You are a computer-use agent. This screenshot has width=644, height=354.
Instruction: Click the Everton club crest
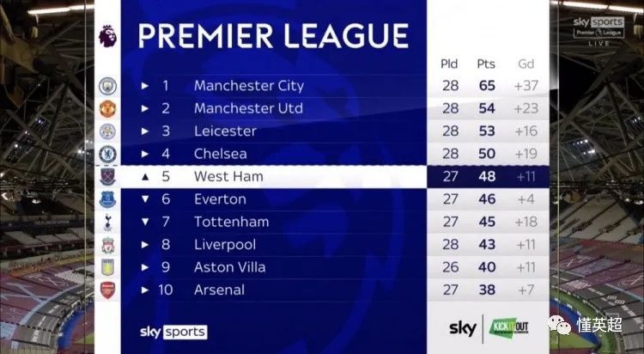(x=107, y=199)
